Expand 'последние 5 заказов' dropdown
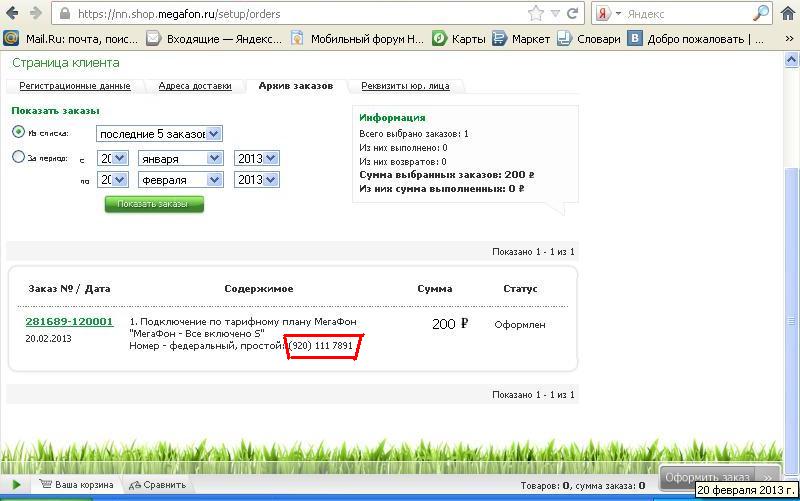This screenshot has width=800, height=501. [x=159, y=133]
